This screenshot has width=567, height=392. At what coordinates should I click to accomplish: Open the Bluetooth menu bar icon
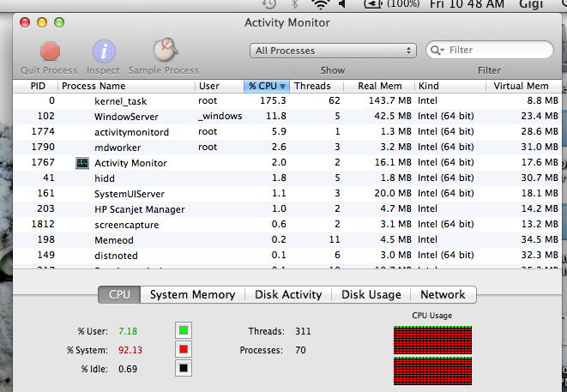click(x=295, y=4)
